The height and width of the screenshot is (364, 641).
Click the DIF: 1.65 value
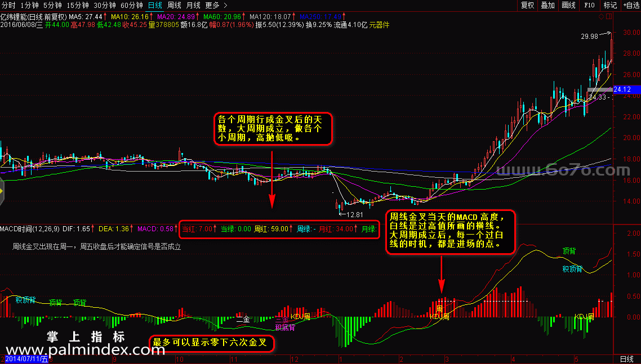pos(76,229)
